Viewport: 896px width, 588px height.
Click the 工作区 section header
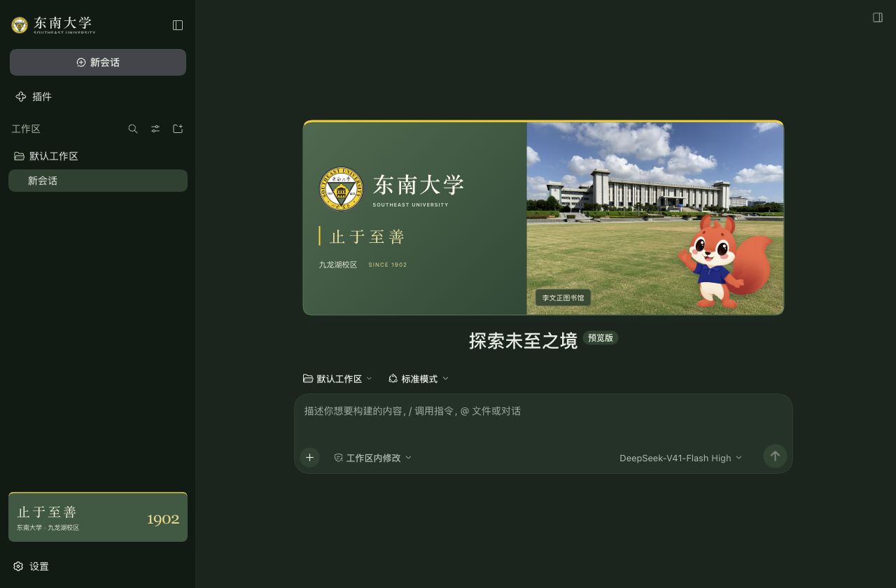pyautogui.click(x=26, y=129)
